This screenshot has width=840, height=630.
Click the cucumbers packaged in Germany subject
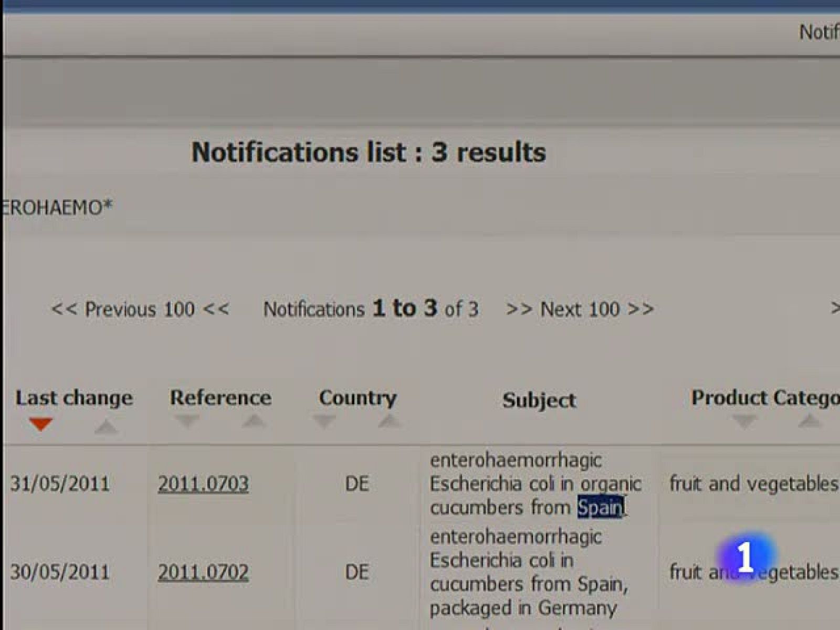pos(528,572)
